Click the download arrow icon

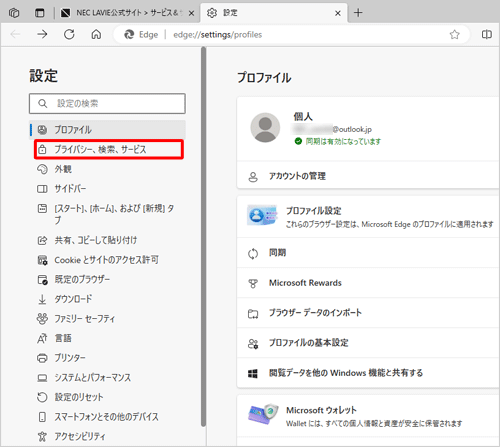point(42,299)
